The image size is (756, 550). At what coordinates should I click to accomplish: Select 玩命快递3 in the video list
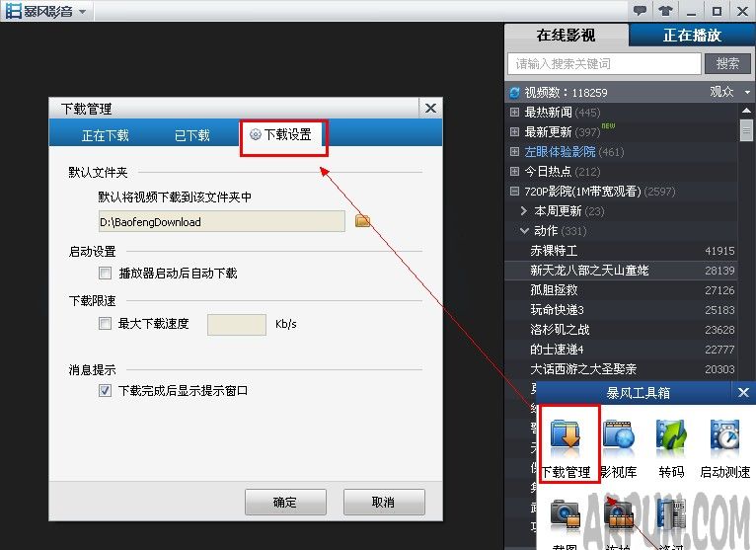click(621, 310)
